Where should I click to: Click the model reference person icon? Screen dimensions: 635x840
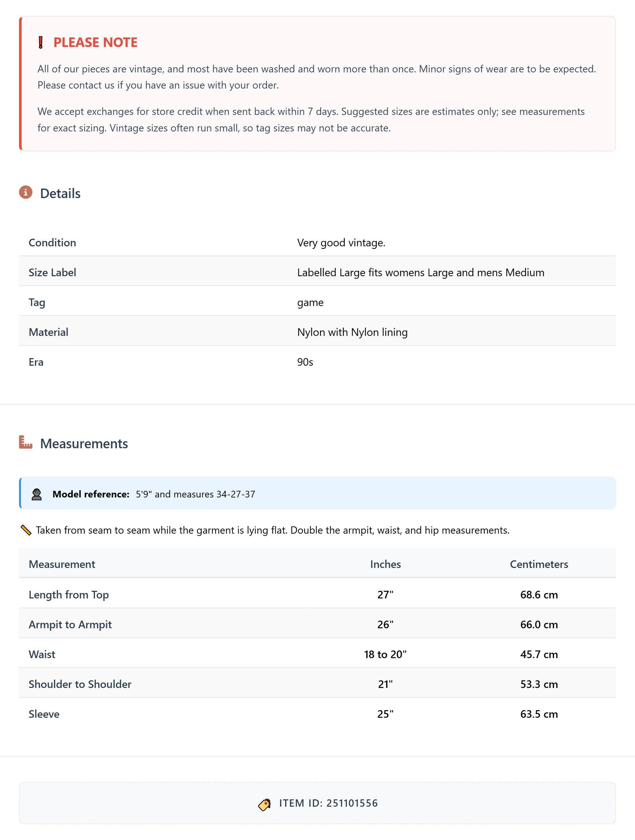[37, 495]
